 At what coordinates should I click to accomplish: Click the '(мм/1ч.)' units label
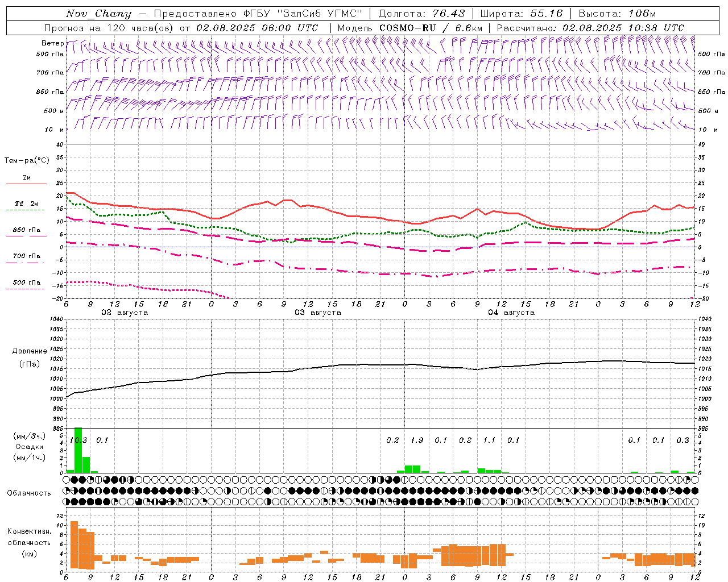(30, 458)
